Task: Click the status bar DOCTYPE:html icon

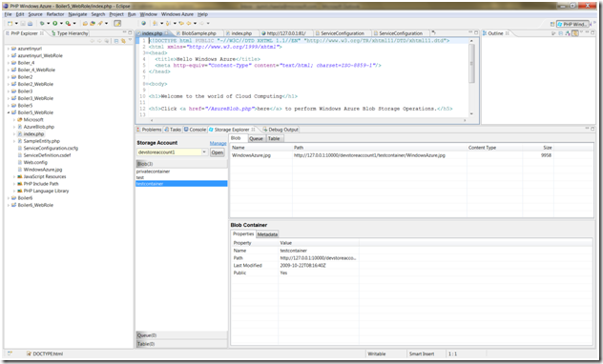Action: point(29,354)
